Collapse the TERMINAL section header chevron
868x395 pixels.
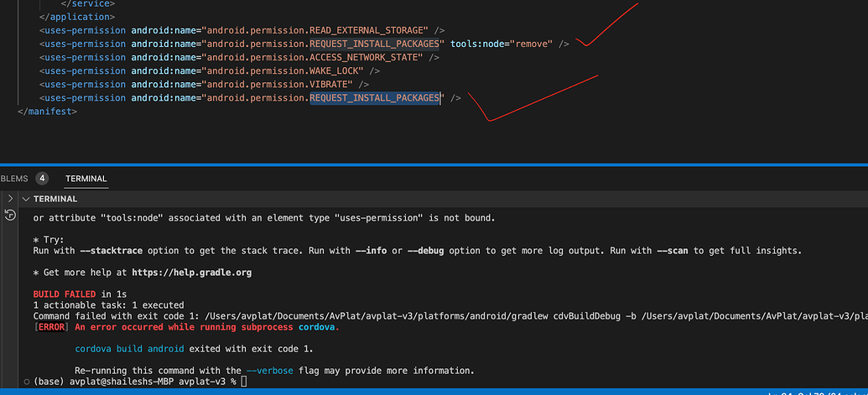tap(26, 200)
